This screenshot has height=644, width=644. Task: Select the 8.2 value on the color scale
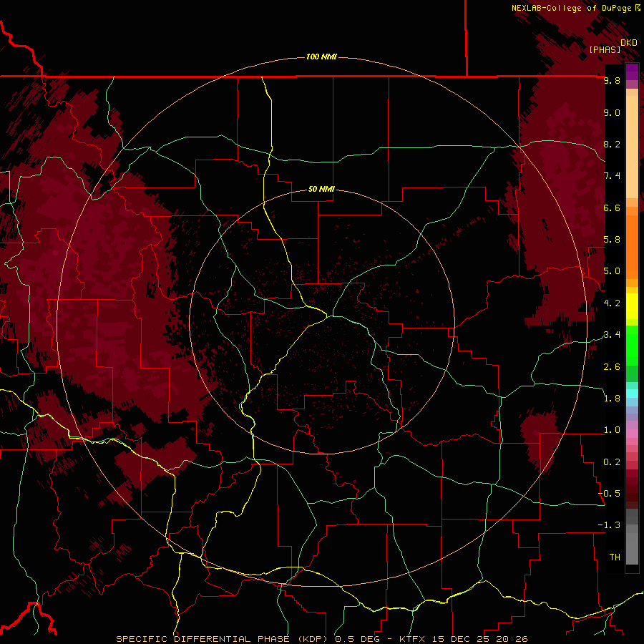coord(612,144)
